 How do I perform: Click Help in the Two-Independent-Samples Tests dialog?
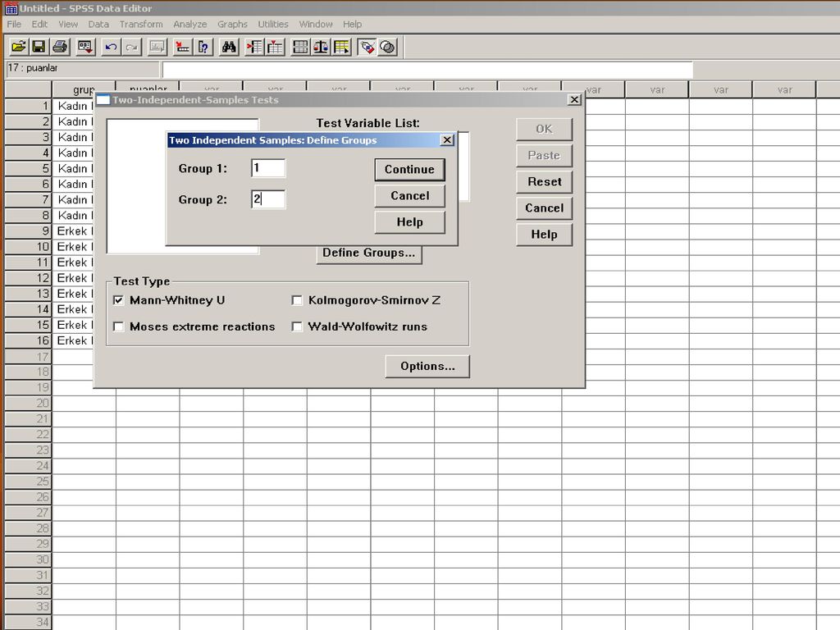coord(545,234)
